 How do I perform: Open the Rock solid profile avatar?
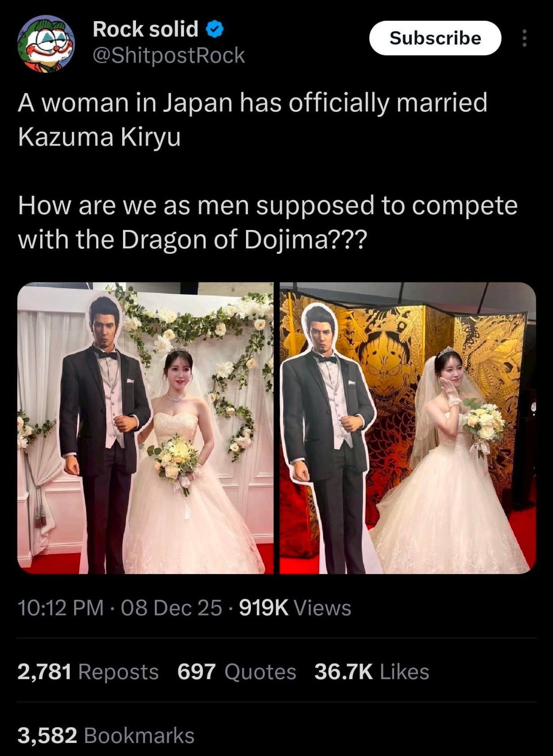click(46, 44)
